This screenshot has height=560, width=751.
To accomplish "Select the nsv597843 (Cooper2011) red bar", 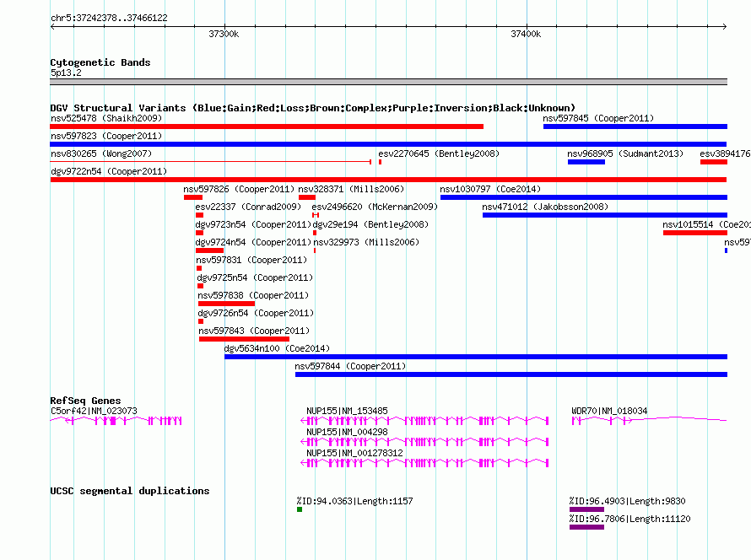I will point(244,339).
